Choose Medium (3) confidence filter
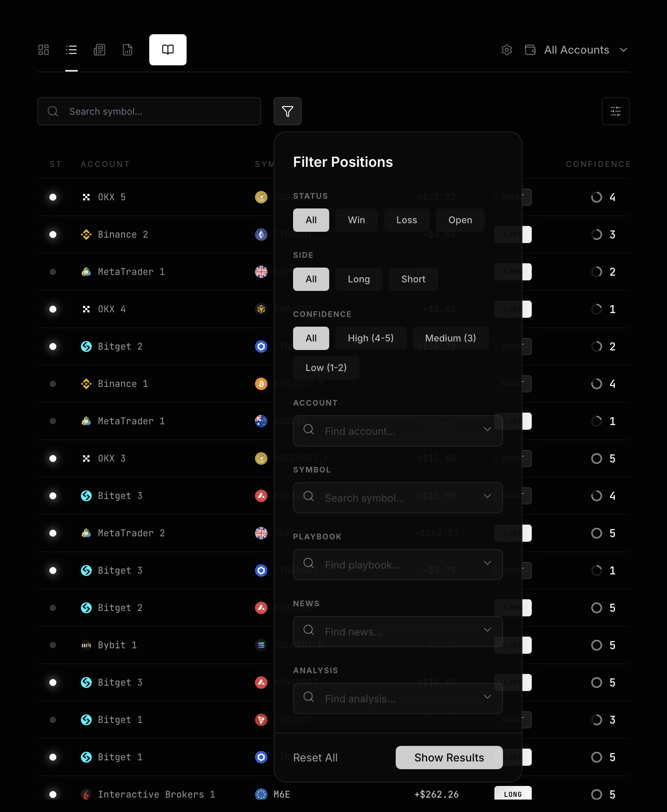 tap(451, 338)
